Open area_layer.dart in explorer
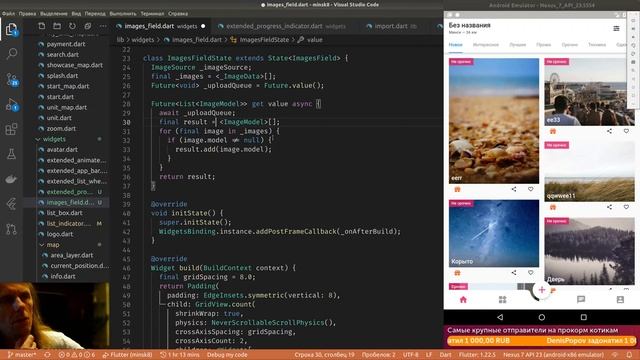The image size is (640, 360). click(72, 255)
